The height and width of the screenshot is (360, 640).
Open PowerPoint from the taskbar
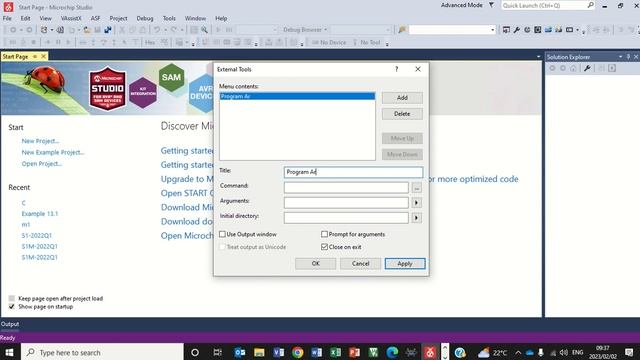[354, 352]
